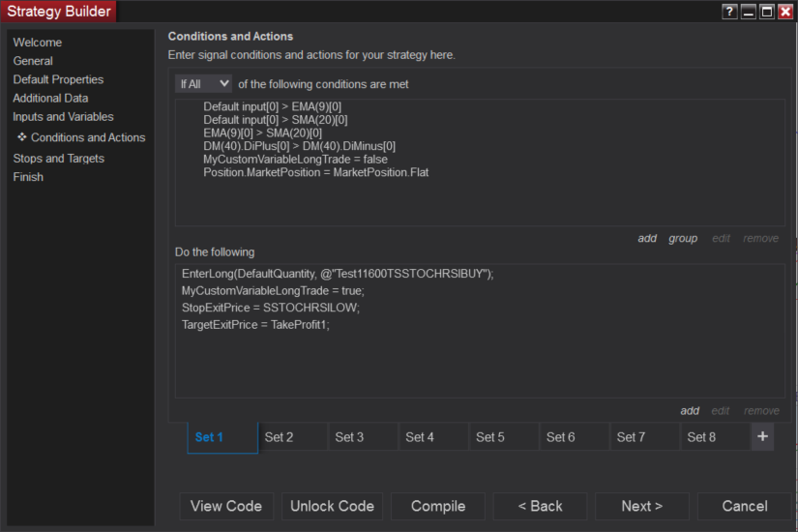Viewport: 798px width, 532px height.
Task: Go back to the previous page
Action: [x=540, y=506]
